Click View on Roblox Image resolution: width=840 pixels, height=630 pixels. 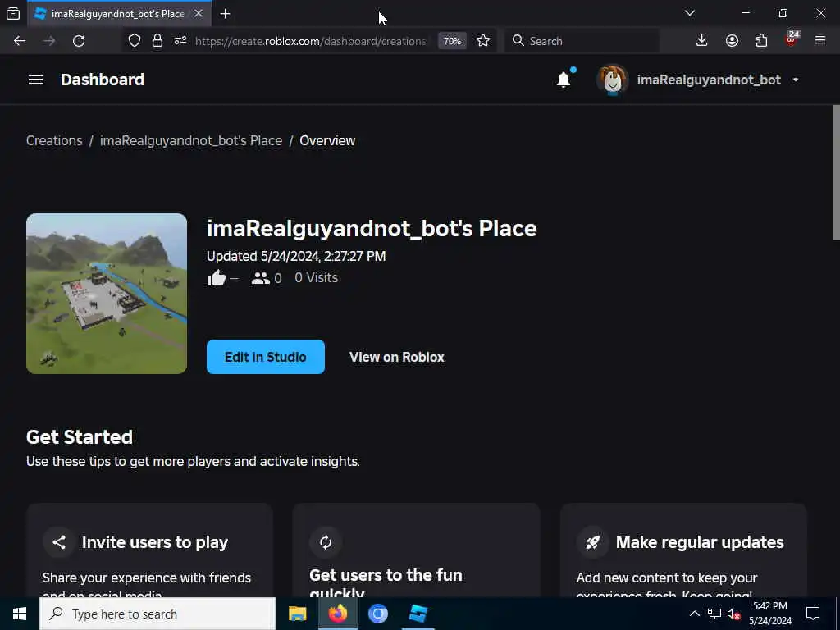[x=396, y=357]
